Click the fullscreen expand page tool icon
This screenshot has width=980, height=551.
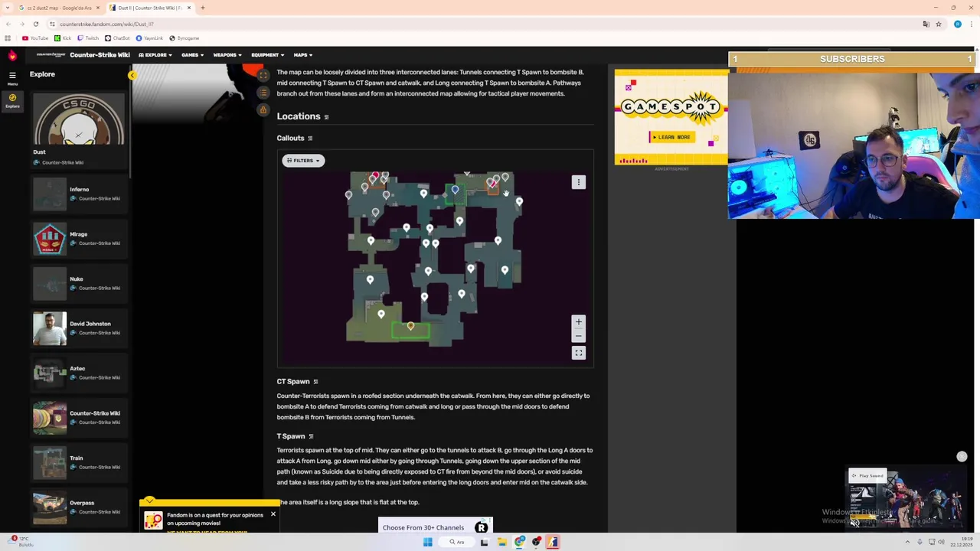point(263,76)
